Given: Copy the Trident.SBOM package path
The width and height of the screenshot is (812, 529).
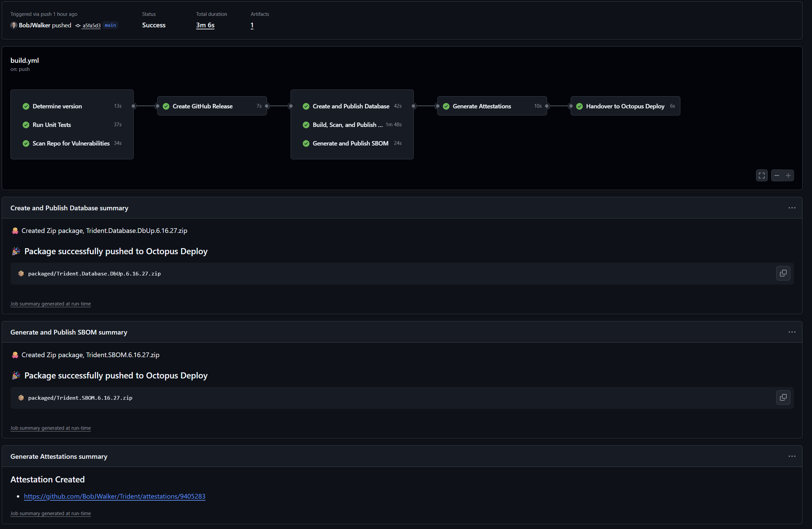Looking at the screenshot, I should 783,397.
